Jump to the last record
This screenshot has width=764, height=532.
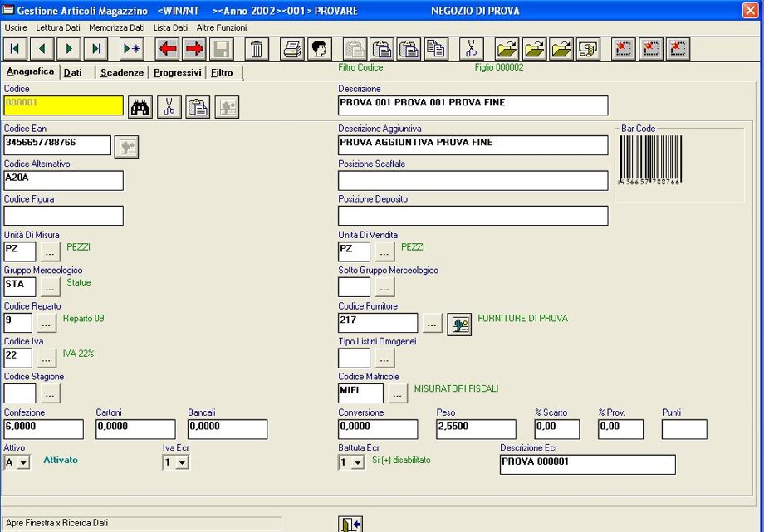(x=96, y=49)
